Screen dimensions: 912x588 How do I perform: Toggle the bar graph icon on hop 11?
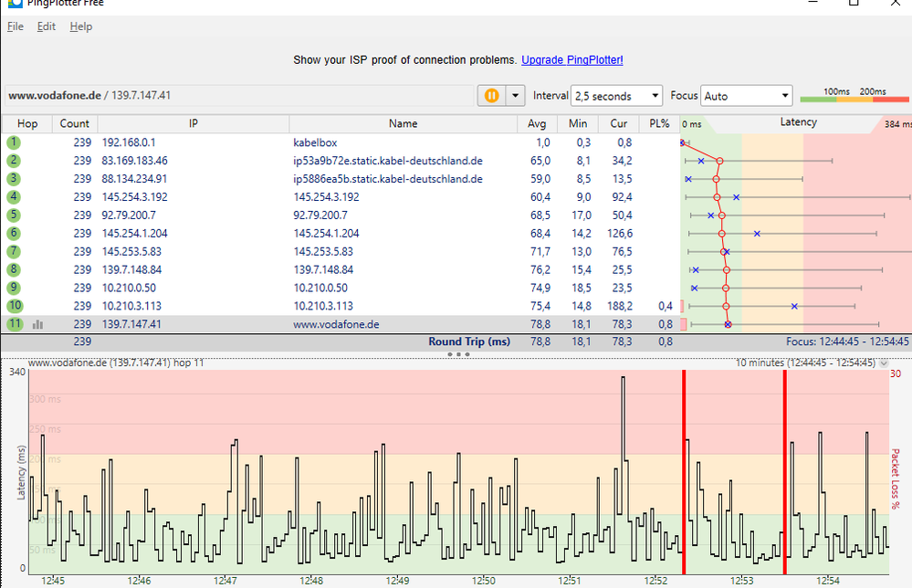click(x=37, y=324)
